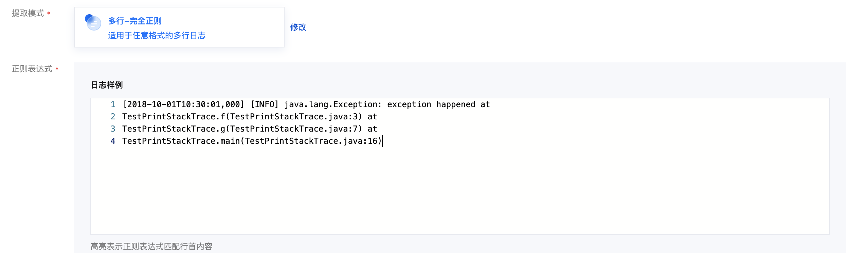Click the 日志样例 heading
The height and width of the screenshot is (253, 868).
[x=107, y=85]
